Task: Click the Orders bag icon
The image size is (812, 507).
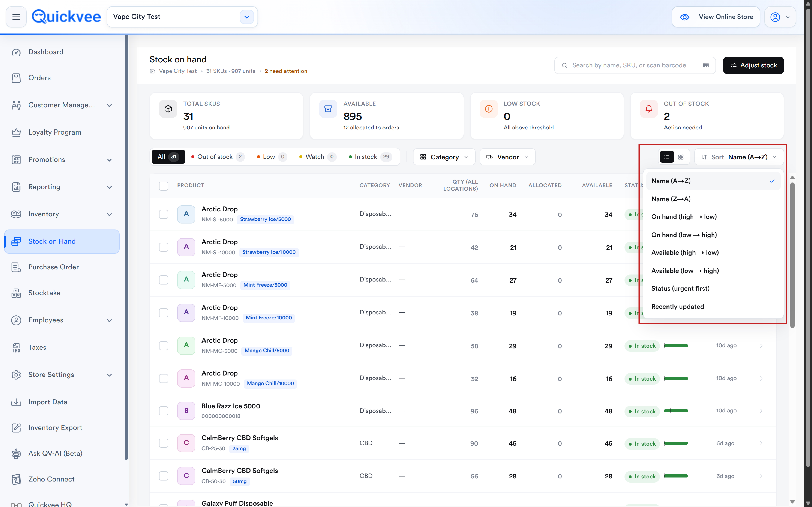Action: click(x=16, y=78)
